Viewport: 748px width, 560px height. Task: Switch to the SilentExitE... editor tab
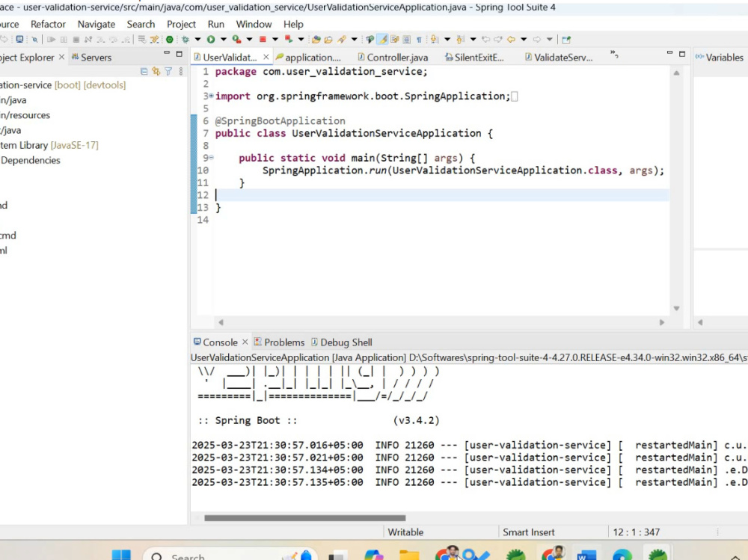click(x=474, y=58)
